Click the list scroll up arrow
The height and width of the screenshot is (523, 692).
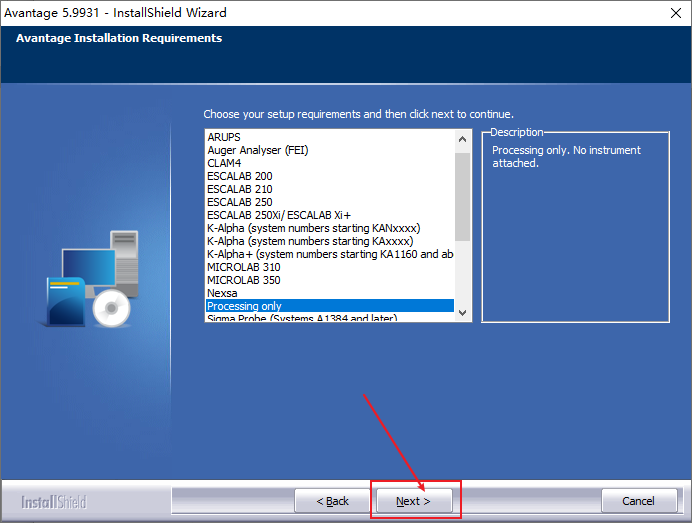463,139
